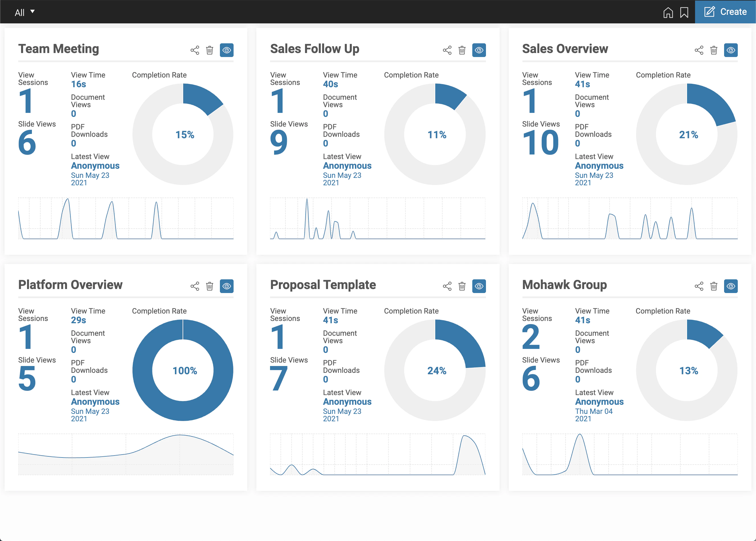756x541 pixels.
Task: Open the bookmarks icon in top bar
Action: coord(684,12)
